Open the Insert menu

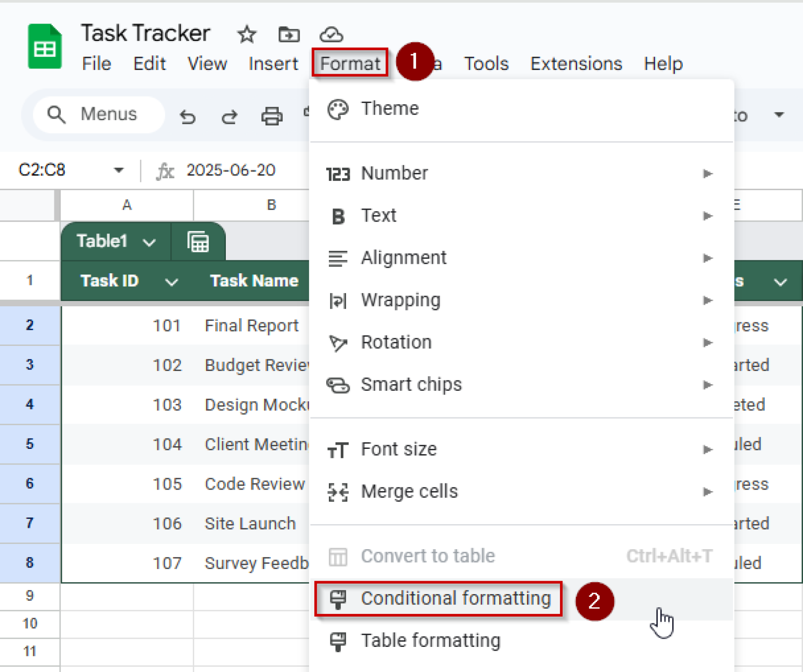[273, 63]
